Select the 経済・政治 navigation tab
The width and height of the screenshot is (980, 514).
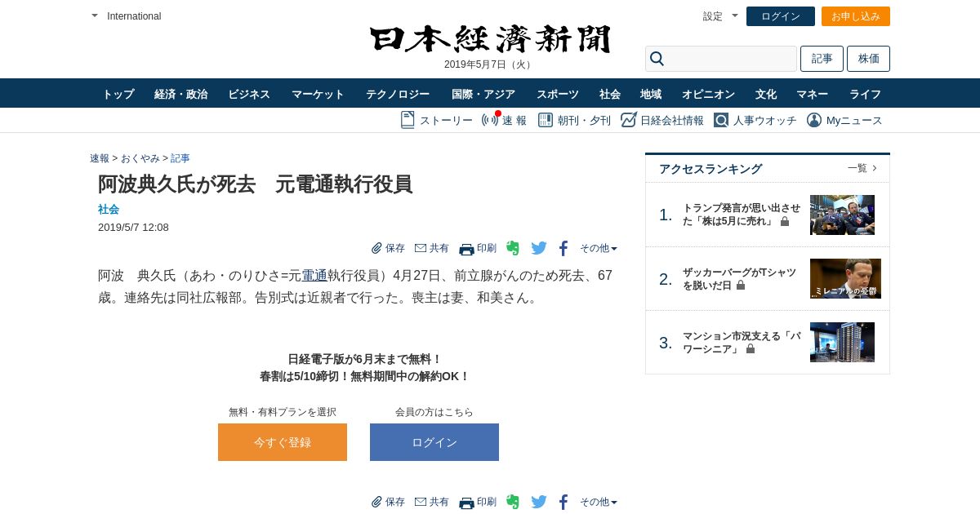[x=181, y=94]
